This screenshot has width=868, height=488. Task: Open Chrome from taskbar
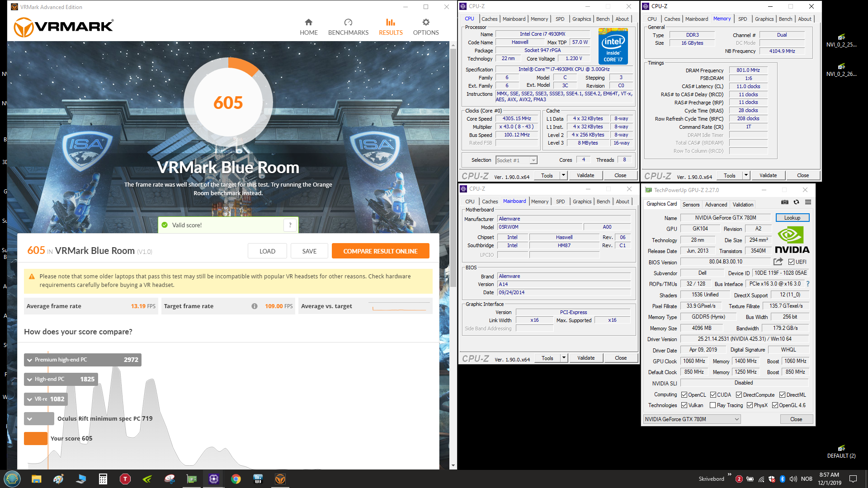236,479
